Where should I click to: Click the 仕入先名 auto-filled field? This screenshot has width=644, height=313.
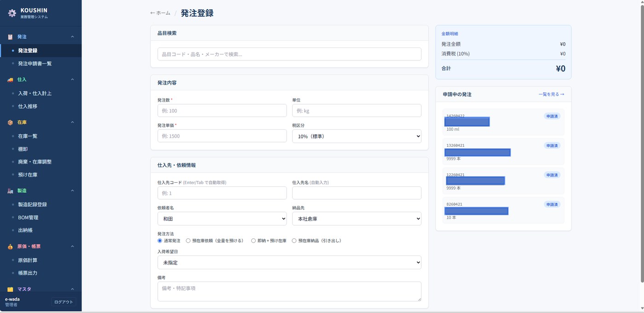356,193
